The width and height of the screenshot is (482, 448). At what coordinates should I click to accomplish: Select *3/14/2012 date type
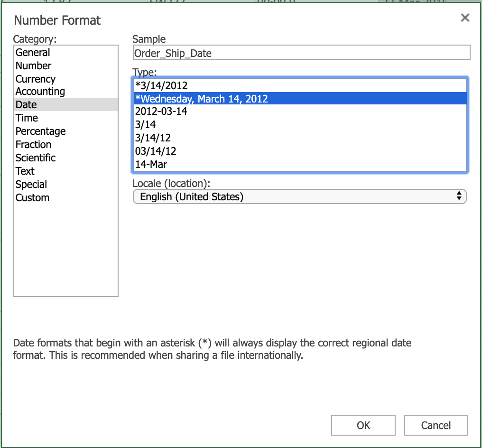click(161, 86)
